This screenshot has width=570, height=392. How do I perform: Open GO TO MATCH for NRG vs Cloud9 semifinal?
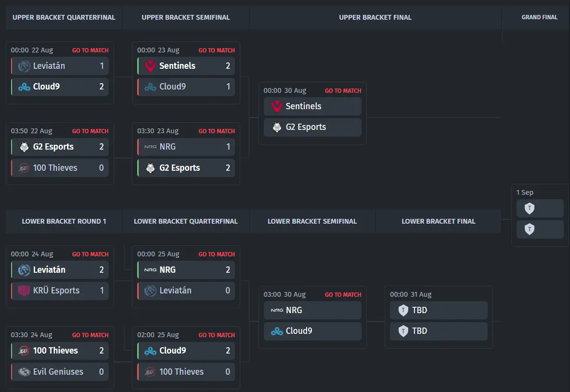(x=343, y=295)
